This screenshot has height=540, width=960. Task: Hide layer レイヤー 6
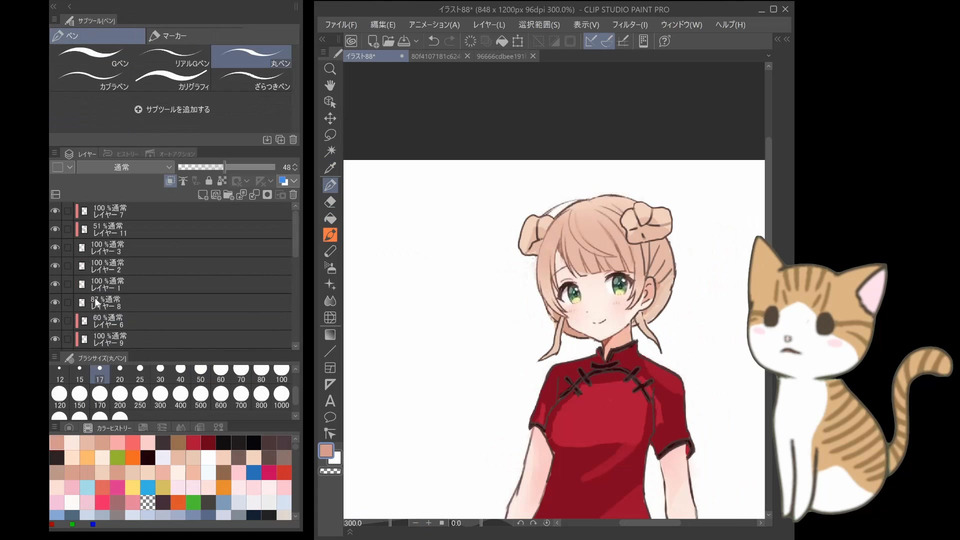pyautogui.click(x=55, y=321)
